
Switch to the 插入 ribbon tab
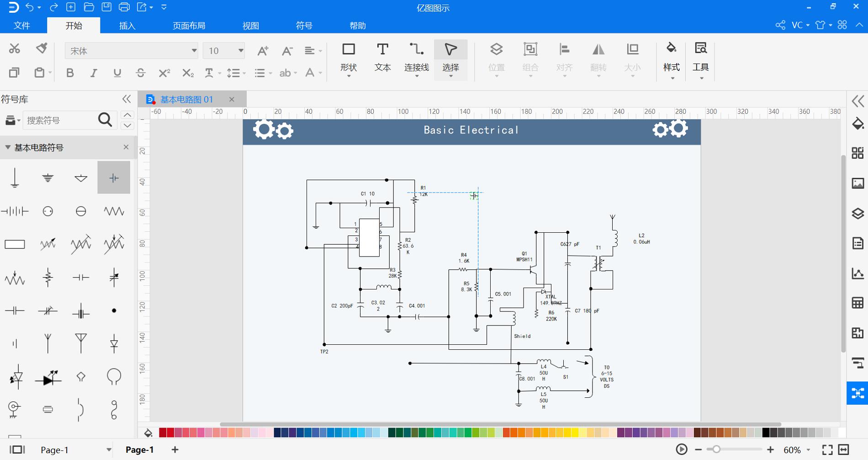127,26
